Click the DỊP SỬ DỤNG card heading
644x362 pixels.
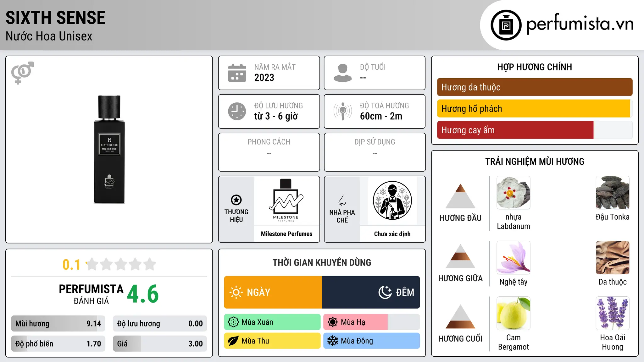coord(375,142)
